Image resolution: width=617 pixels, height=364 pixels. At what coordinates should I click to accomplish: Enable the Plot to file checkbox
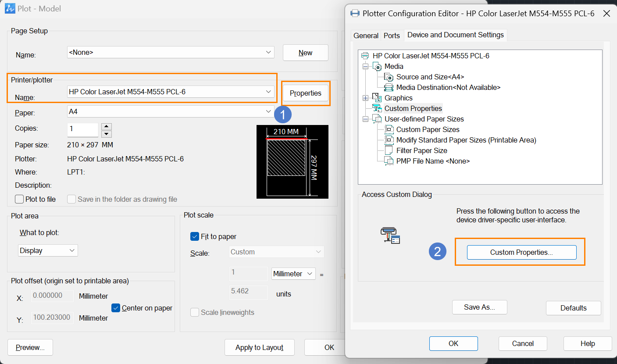19,199
